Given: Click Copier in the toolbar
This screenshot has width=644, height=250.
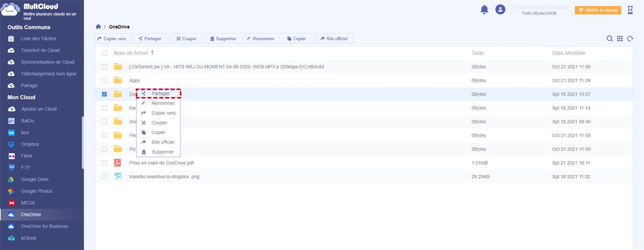Looking at the screenshot, I should [x=296, y=39].
